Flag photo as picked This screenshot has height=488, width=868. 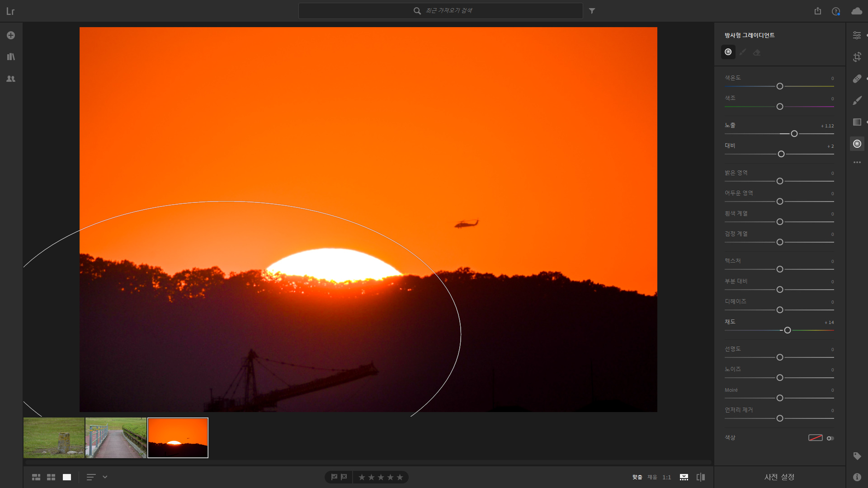tap(334, 477)
